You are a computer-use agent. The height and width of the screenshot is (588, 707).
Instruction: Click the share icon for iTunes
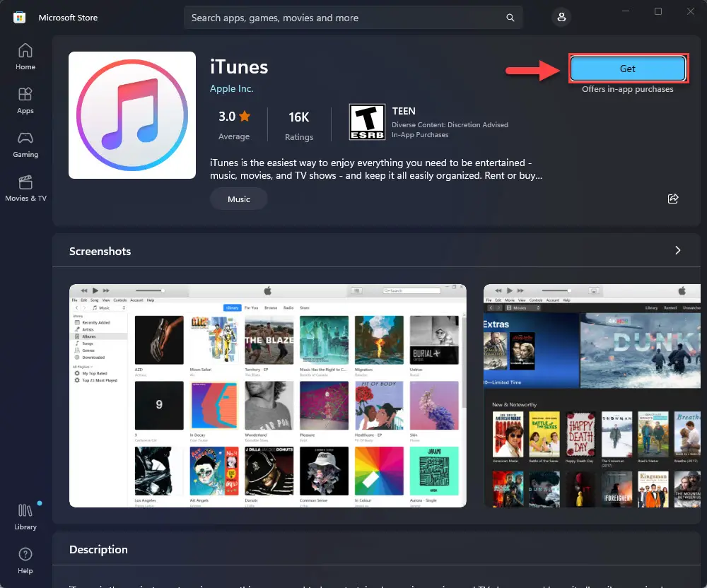673,199
